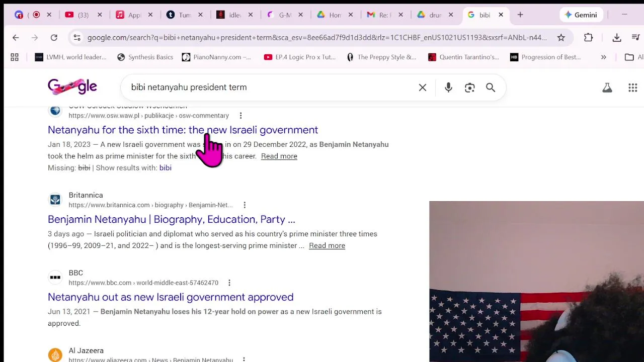Click in the Google search text field
Screen dimensions: 644x362
pos(272,87)
